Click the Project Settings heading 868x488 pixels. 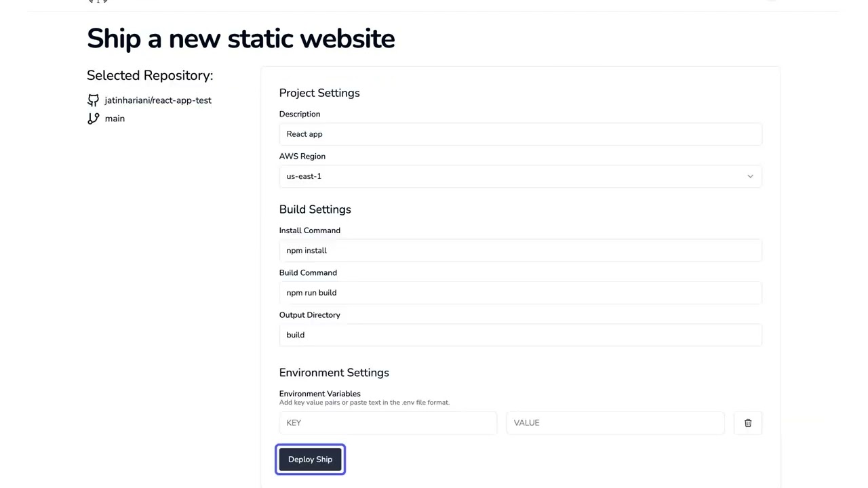(319, 93)
